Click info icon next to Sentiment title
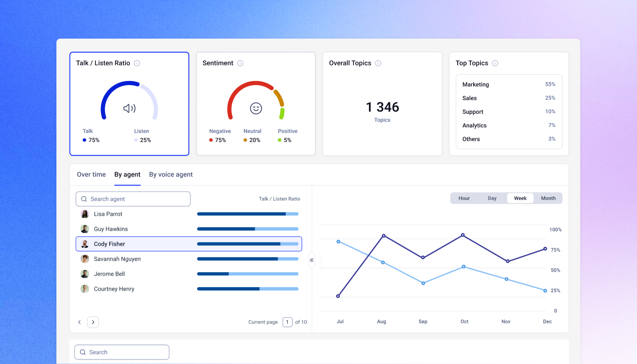This screenshot has height=364, width=637. [x=240, y=63]
